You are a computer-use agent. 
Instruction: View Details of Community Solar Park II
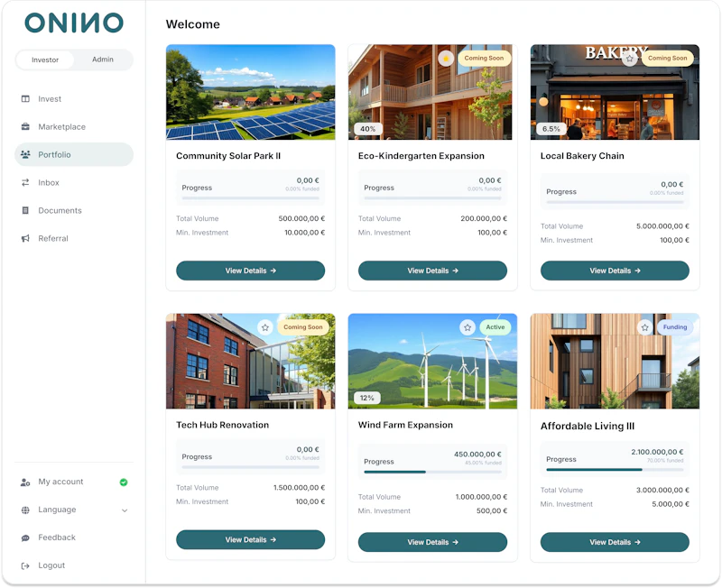[251, 271]
